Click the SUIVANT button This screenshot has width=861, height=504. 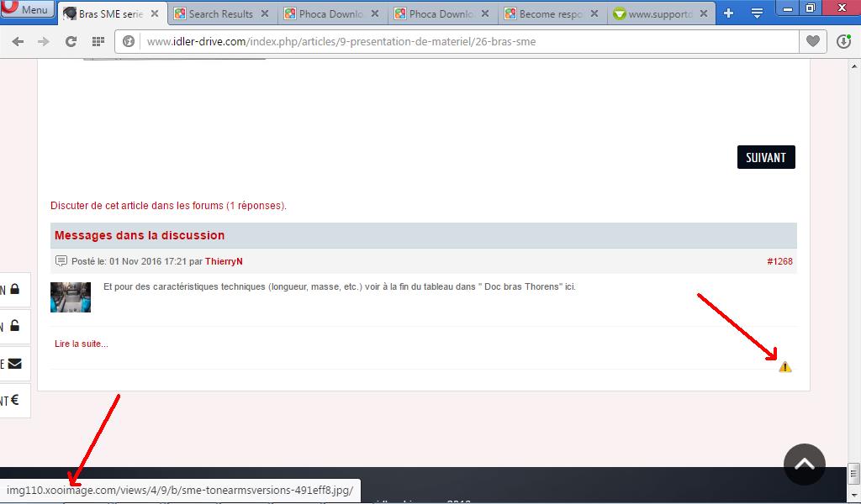click(765, 157)
